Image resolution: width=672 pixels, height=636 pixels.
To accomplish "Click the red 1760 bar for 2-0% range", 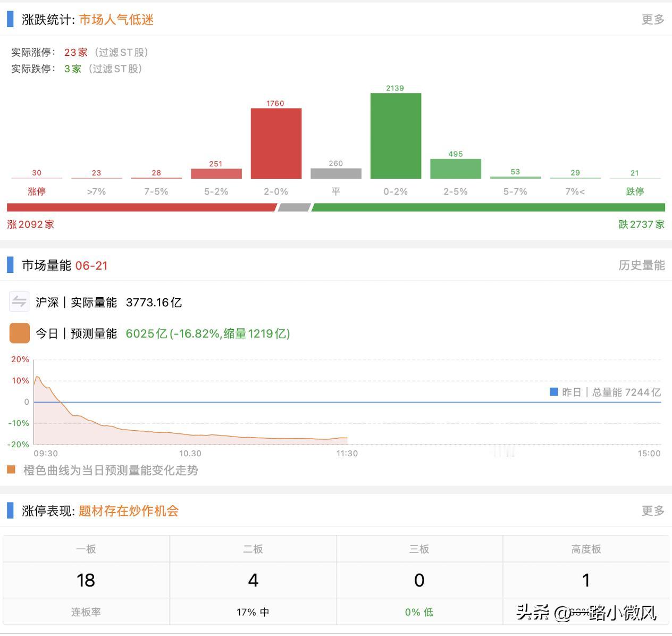I will click(x=276, y=144).
